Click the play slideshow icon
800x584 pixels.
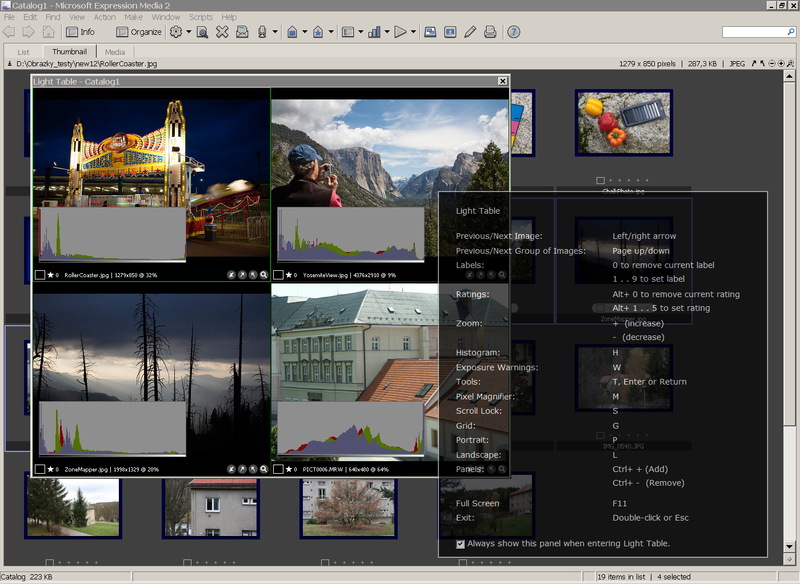click(401, 32)
